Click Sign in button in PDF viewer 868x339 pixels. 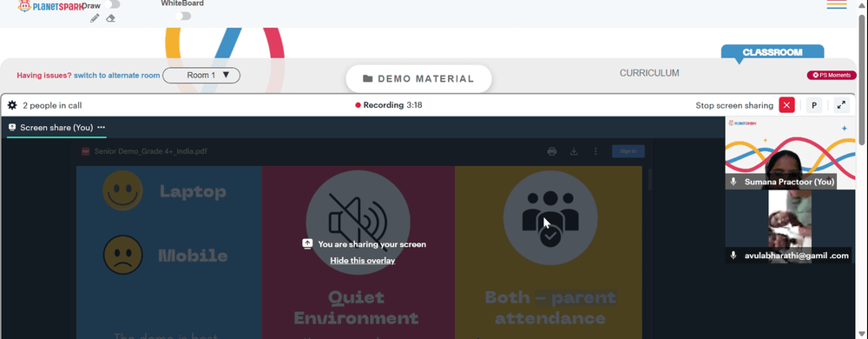[x=628, y=151]
